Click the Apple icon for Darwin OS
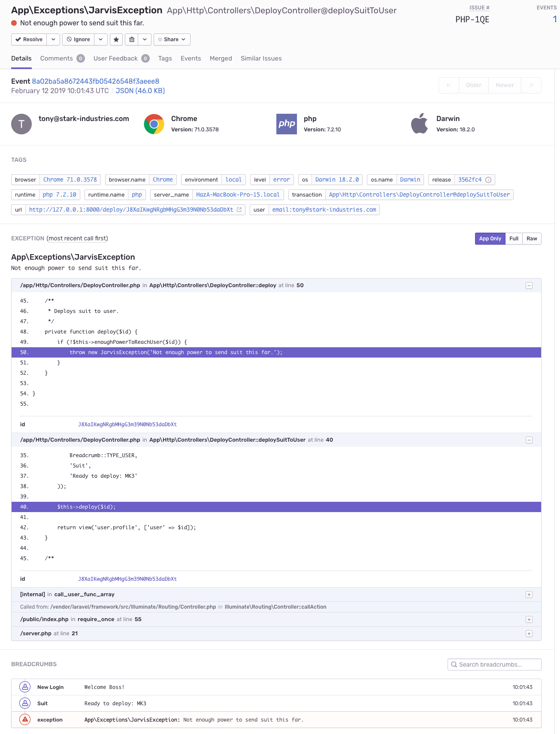 pyautogui.click(x=419, y=124)
